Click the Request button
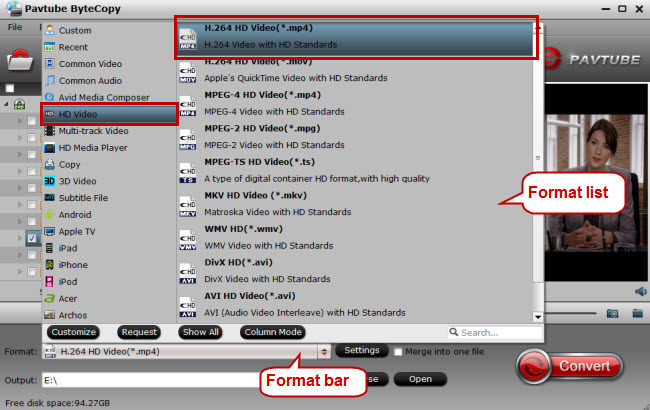 [x=139, y=332]
